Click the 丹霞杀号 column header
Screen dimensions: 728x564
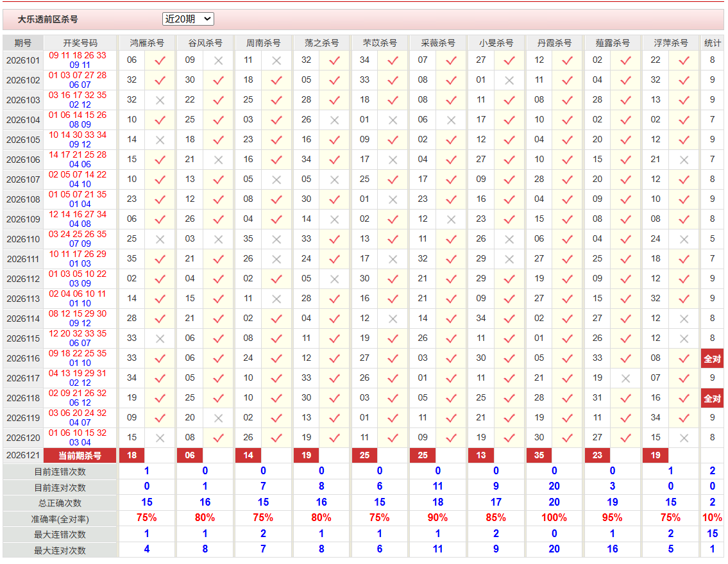554,43
